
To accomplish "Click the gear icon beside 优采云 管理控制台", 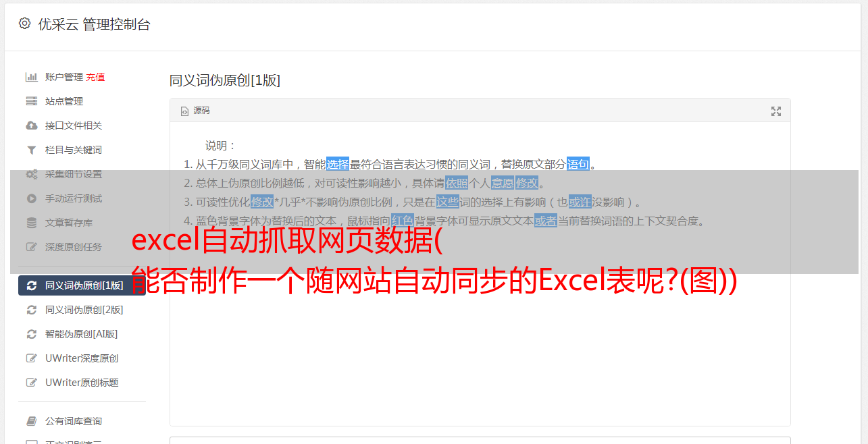I will click(25, 24).
